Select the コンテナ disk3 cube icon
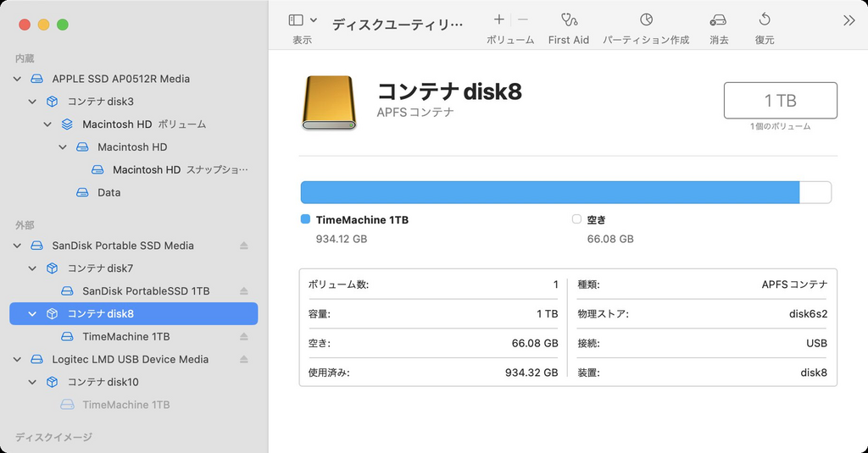 tap(52, 102)
